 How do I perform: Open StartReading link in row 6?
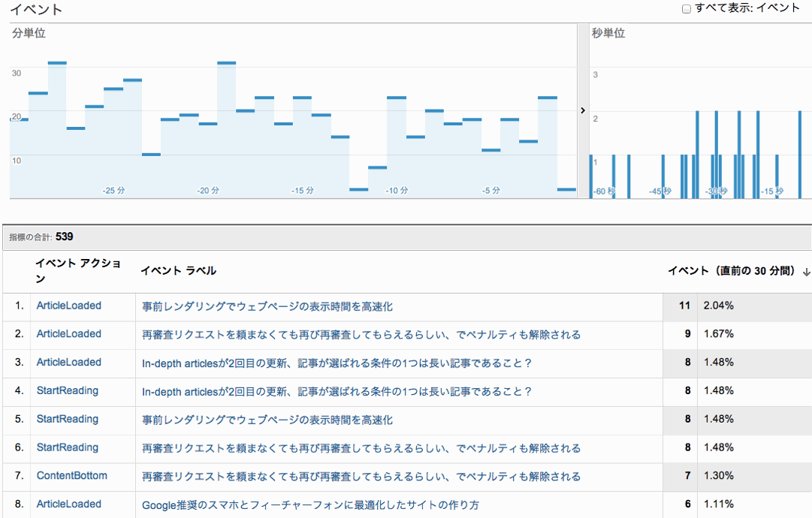[x=67, y=448]
